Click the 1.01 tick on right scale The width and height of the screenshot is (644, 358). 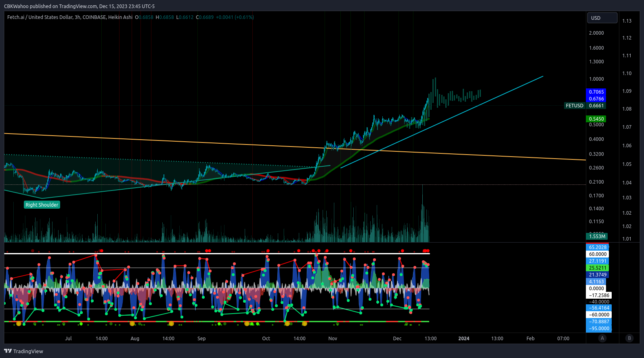(x=627, y=239)
